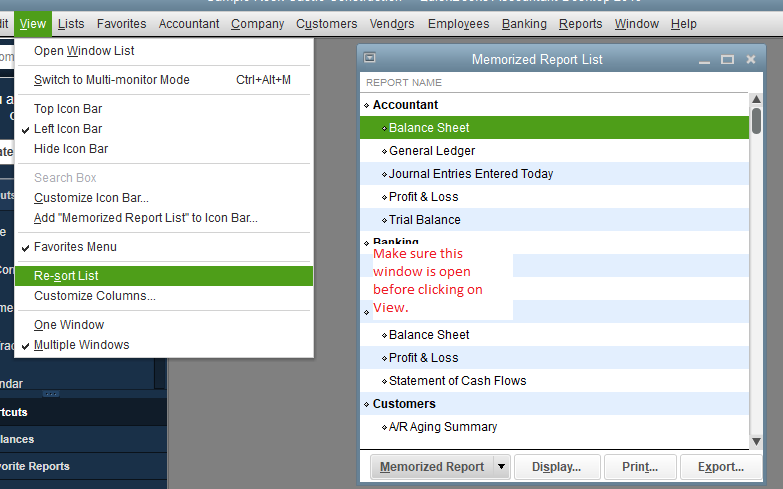Click scroll down arrow in report list
783x489 pixels.
(756, 442)
